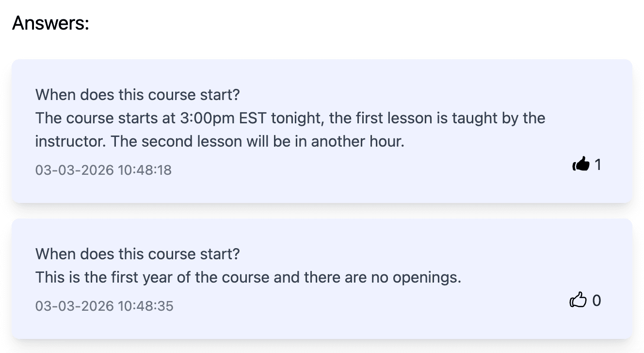
Task: Click the line 'The second lesson will be in another hour'
Action: click(x=257, y=141)
